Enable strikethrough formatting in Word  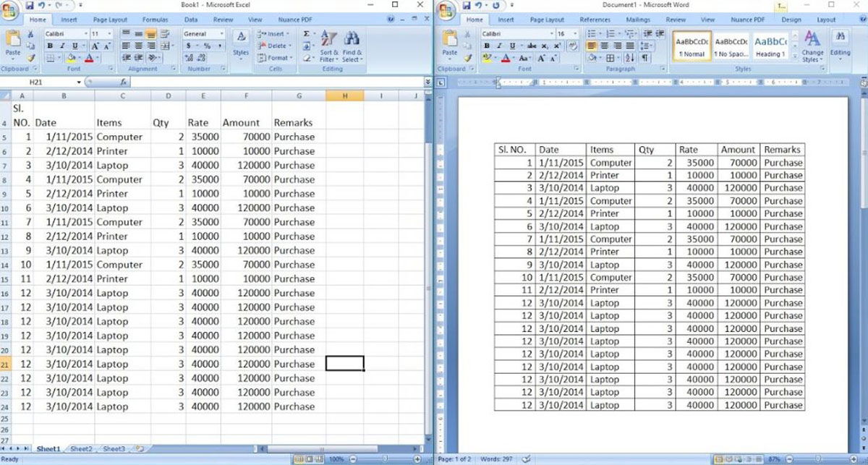(x=530, y=44)
